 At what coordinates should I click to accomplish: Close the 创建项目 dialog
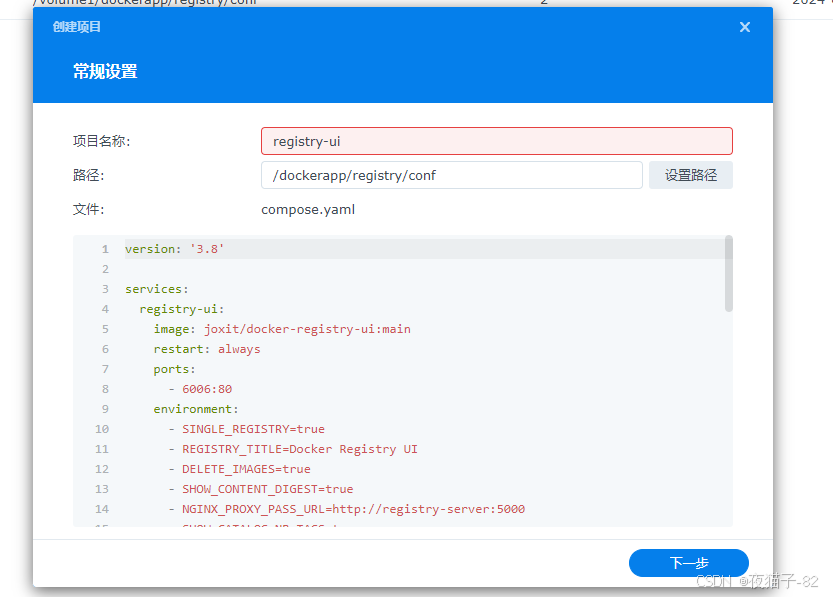coord(744,27)
